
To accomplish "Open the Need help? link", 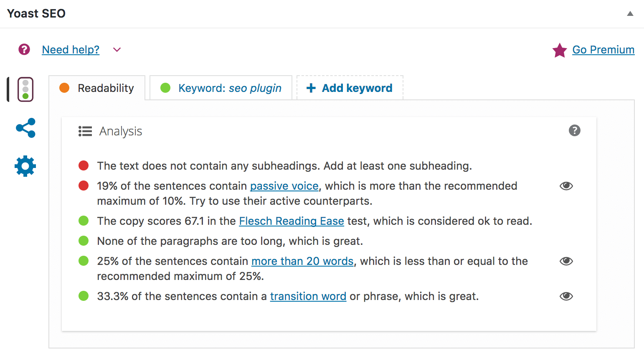I will point(71,50).
